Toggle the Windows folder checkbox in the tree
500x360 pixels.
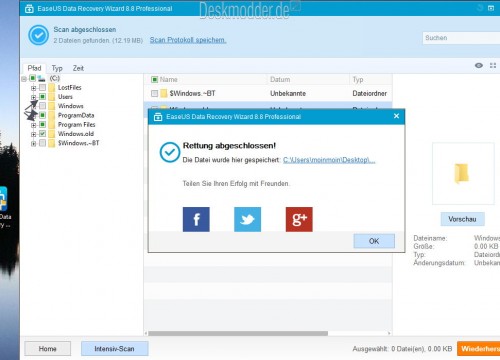[42, 106]
